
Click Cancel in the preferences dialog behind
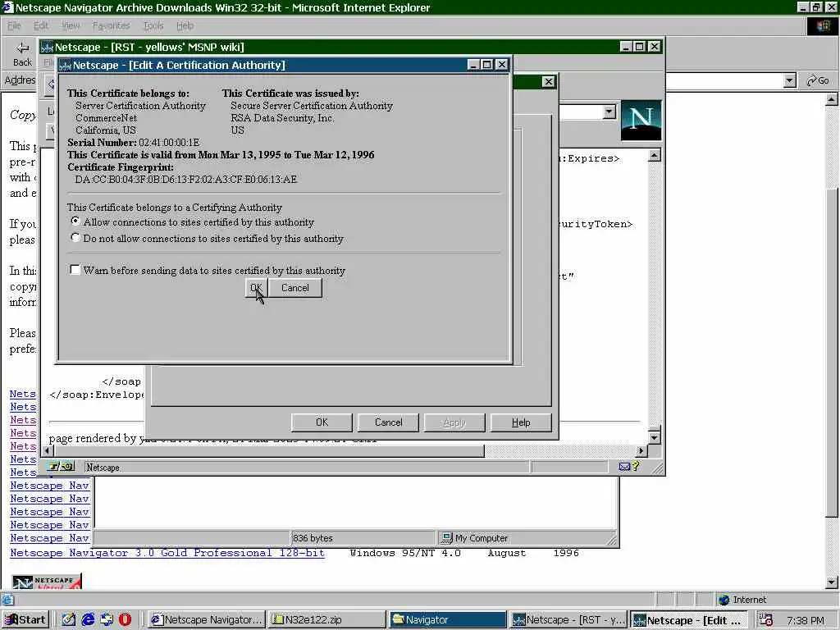388,422
